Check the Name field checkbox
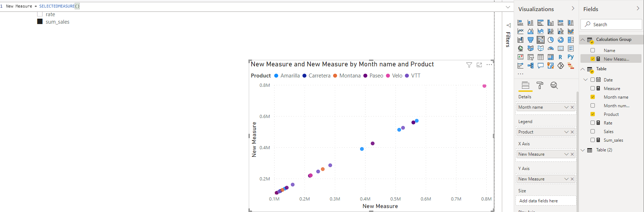 [x=593, y=50]
